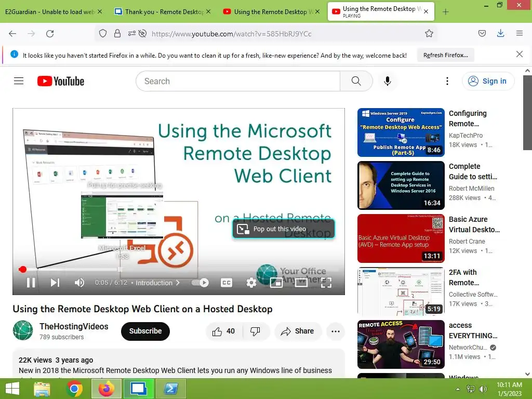Viewport: 532px width, 399px height.
Task: Bookmark this page with the star icon
Action: tap(429, 33)
